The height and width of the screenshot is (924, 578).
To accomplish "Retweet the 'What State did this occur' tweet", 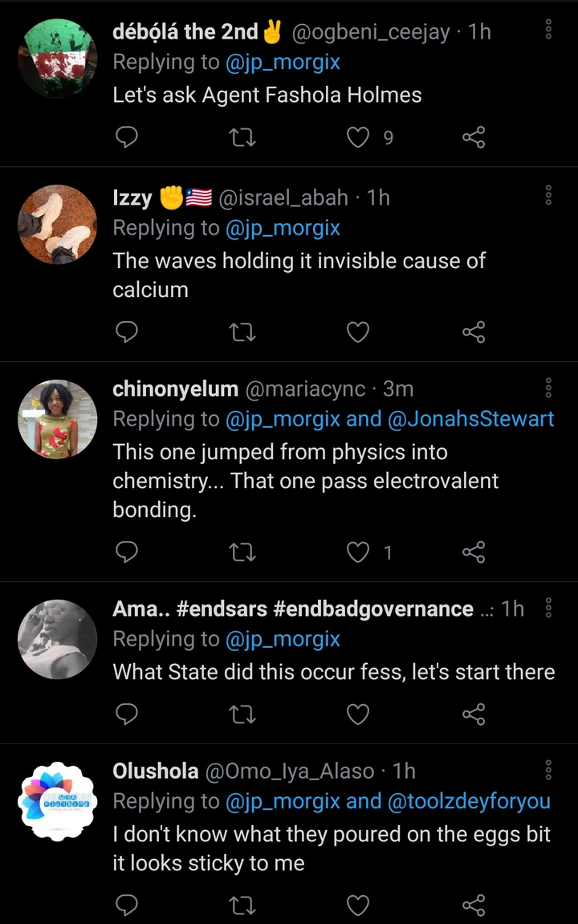I will [x=242, y=713].
